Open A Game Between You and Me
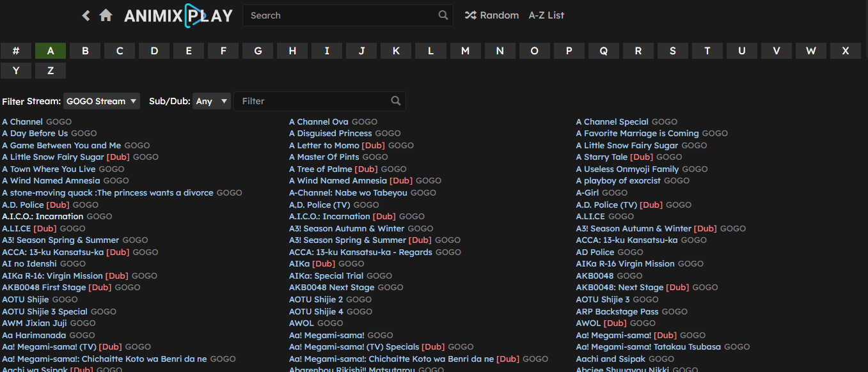 [x=61, y=145]
